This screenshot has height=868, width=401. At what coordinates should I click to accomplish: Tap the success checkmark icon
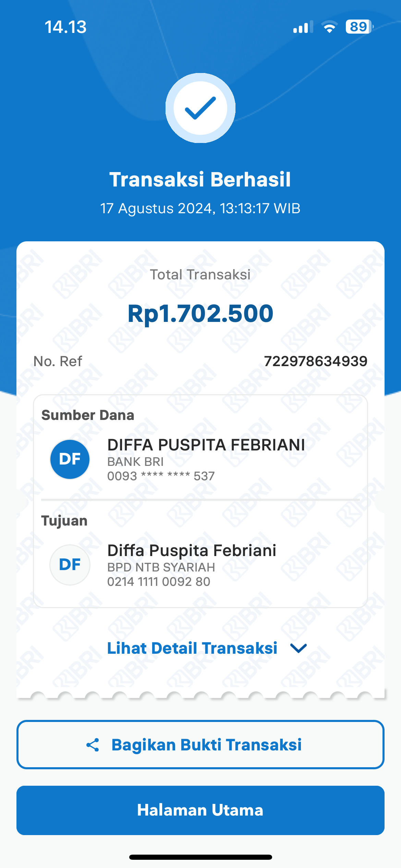(200, 108)
